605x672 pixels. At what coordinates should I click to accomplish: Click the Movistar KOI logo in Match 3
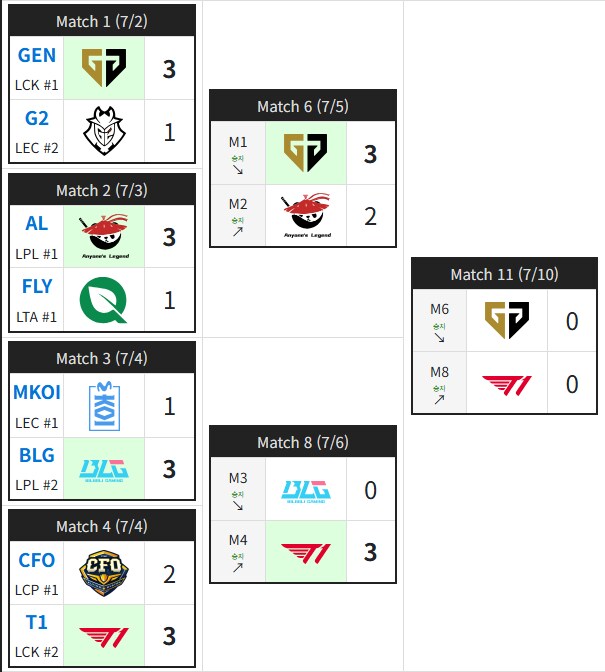point(104,406)
